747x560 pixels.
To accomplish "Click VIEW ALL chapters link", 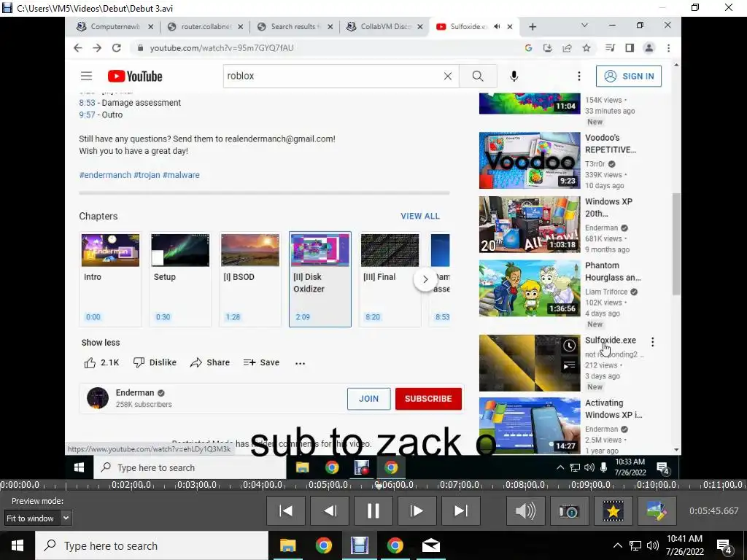I will 420,216.
